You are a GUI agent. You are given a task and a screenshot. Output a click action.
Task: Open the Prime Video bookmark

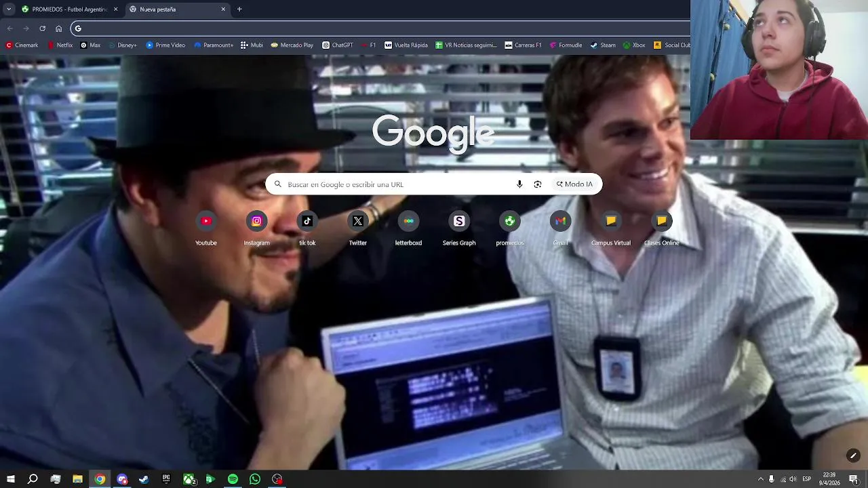[x=165, y=45]
